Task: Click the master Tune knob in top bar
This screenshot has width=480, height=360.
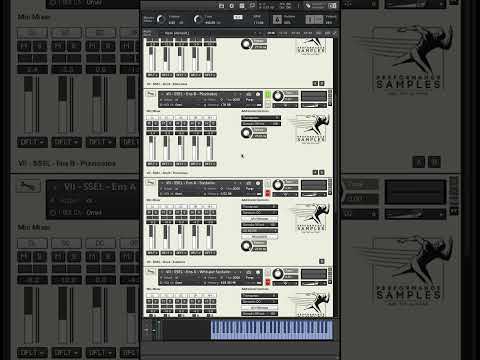Action: coord(198,20)
